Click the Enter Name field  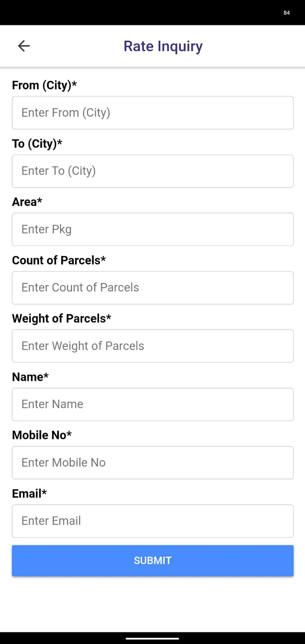point(153,405)
